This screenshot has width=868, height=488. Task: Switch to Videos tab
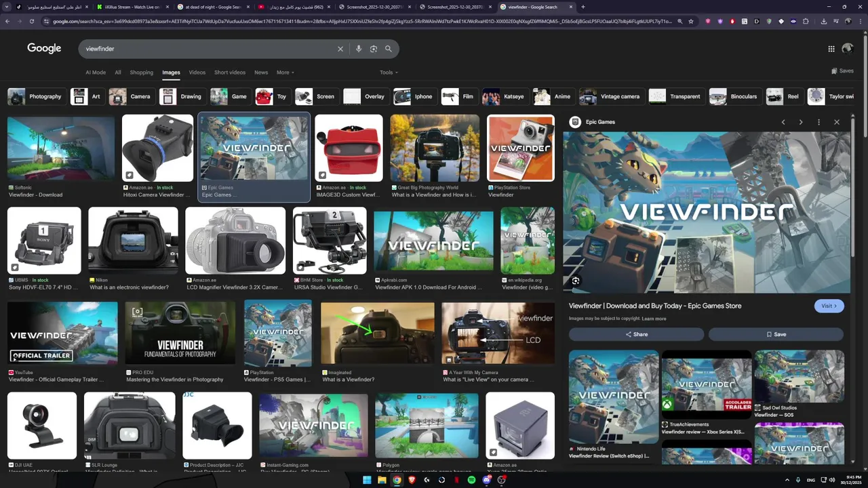click(x=197, y=73)
